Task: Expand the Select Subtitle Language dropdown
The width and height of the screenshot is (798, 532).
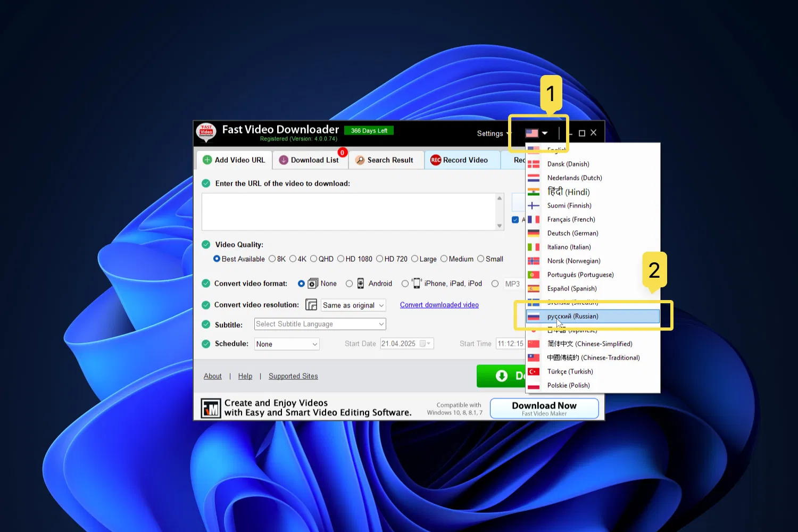Action: 320,324
